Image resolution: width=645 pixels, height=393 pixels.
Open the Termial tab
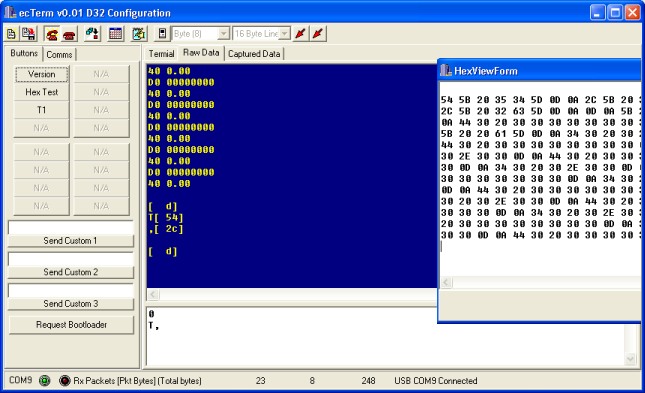[161, 54]
